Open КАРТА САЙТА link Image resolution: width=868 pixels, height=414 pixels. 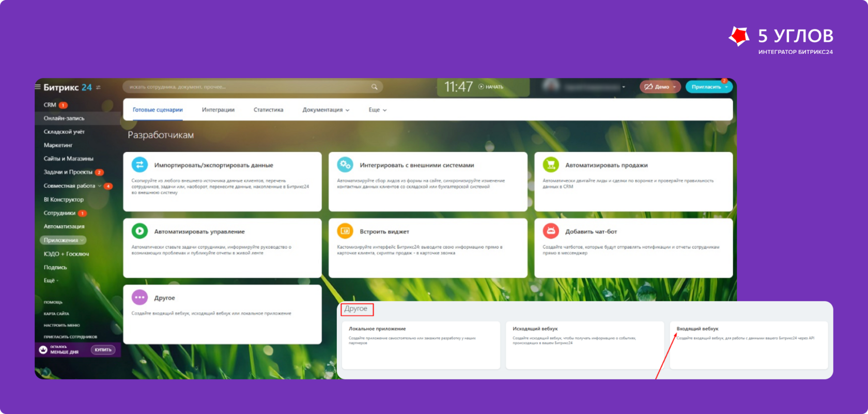click(x=56, y=314)
